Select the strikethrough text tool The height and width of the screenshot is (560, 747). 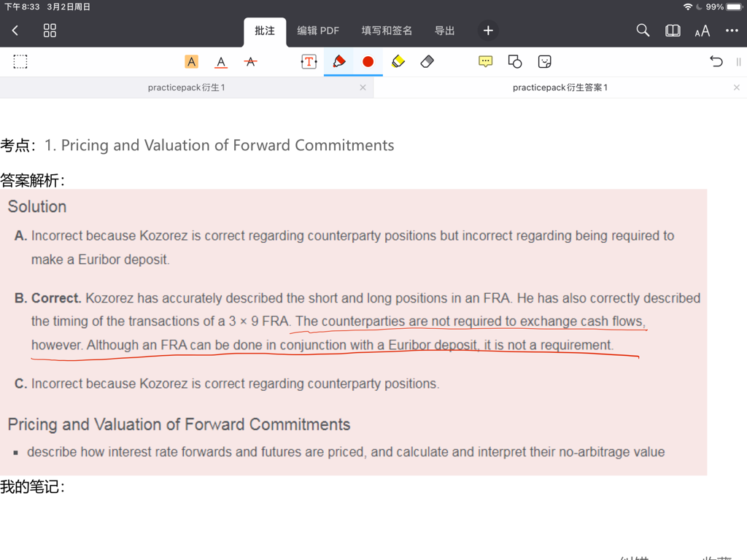coord(251,61)
